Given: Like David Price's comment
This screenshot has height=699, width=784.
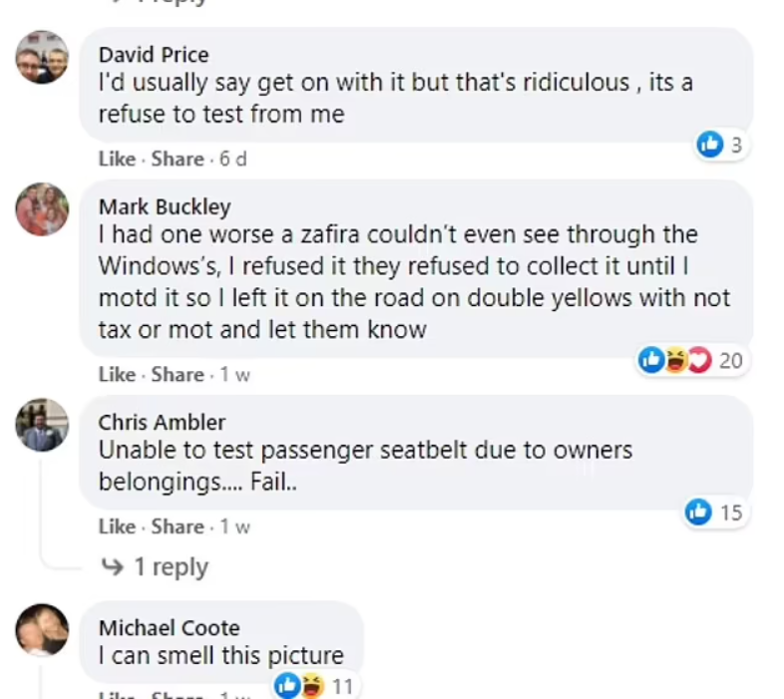Looking at the screenshot, I should (117, 159).
